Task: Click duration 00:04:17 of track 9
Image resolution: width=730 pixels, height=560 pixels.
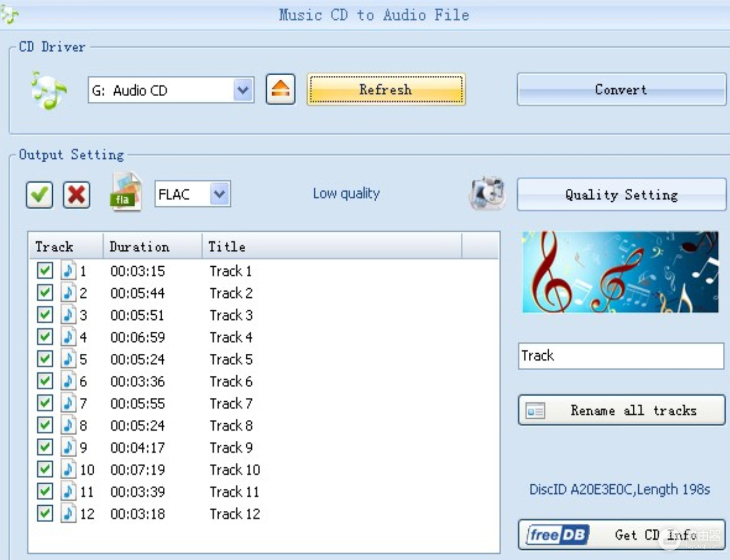Action: point(138,447)
